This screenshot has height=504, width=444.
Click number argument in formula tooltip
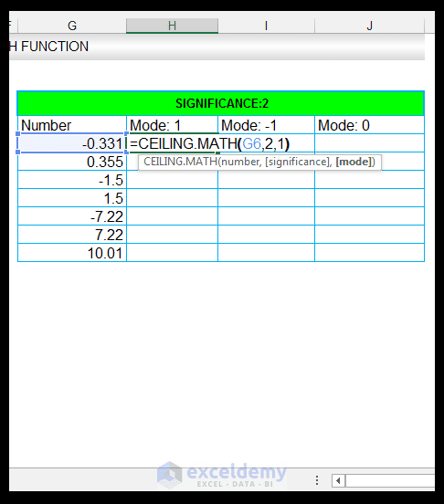coord(240,162)
